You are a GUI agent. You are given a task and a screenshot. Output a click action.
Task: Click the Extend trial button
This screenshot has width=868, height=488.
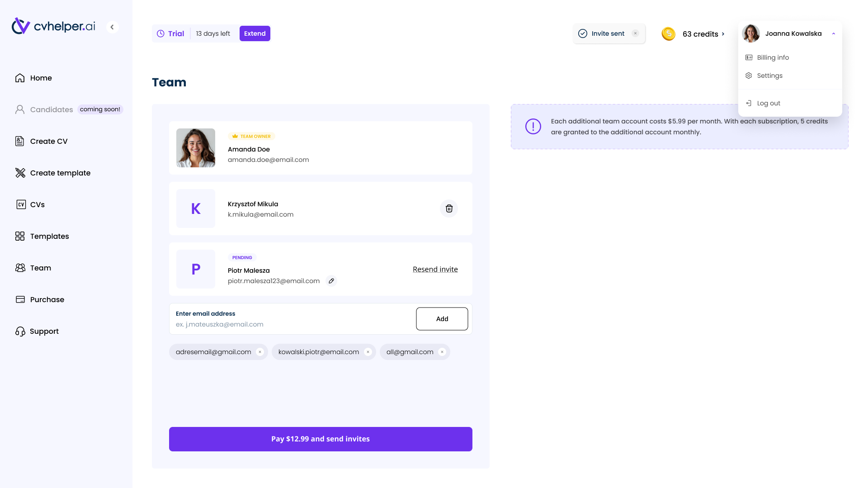tap(255, 33)
